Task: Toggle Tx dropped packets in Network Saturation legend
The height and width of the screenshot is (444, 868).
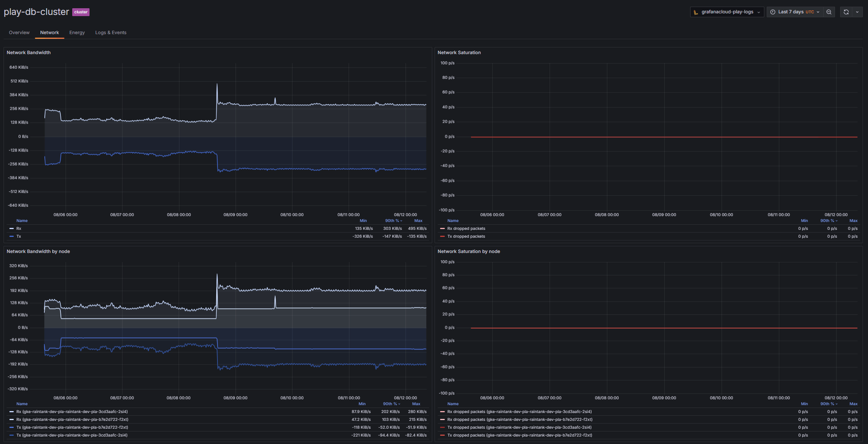Action: coord(466,236)
